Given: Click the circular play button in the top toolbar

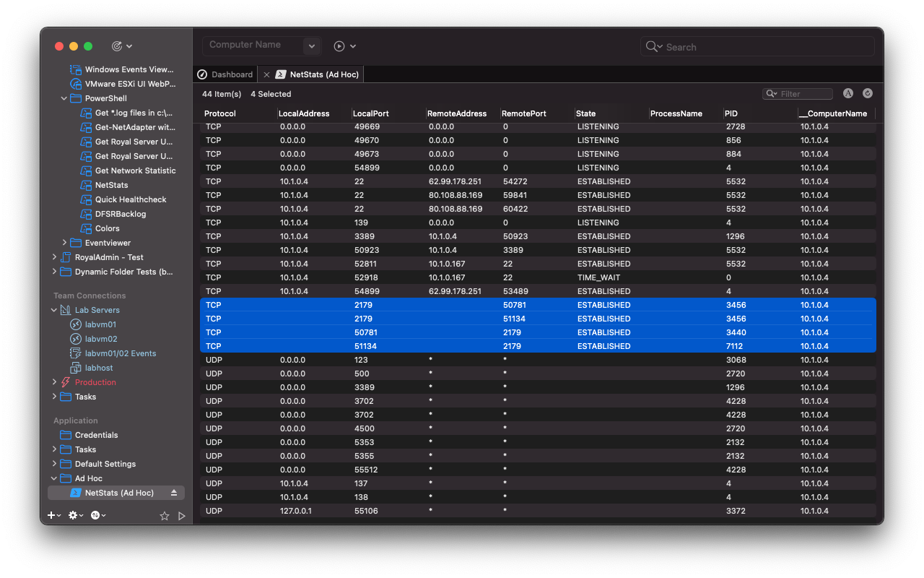Looking at the screenshot, I should tap(338, 46).
